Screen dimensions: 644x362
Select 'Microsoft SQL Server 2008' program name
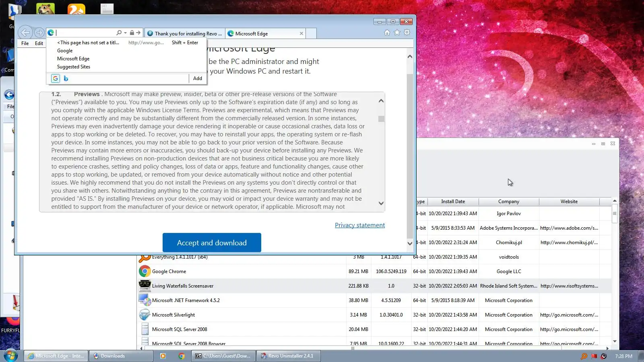click(180, 329)
